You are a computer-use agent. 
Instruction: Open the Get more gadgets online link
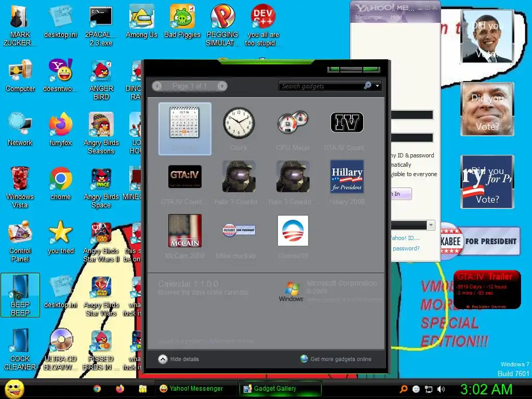point(336,359)
